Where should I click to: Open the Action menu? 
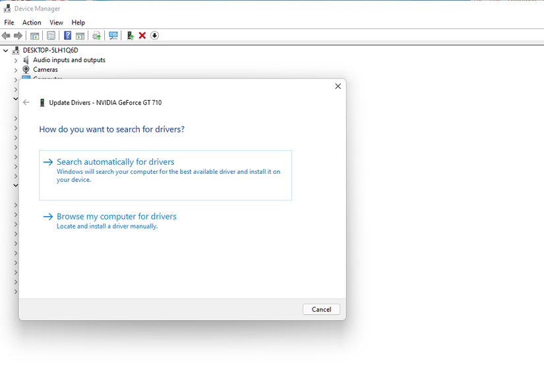32,22
